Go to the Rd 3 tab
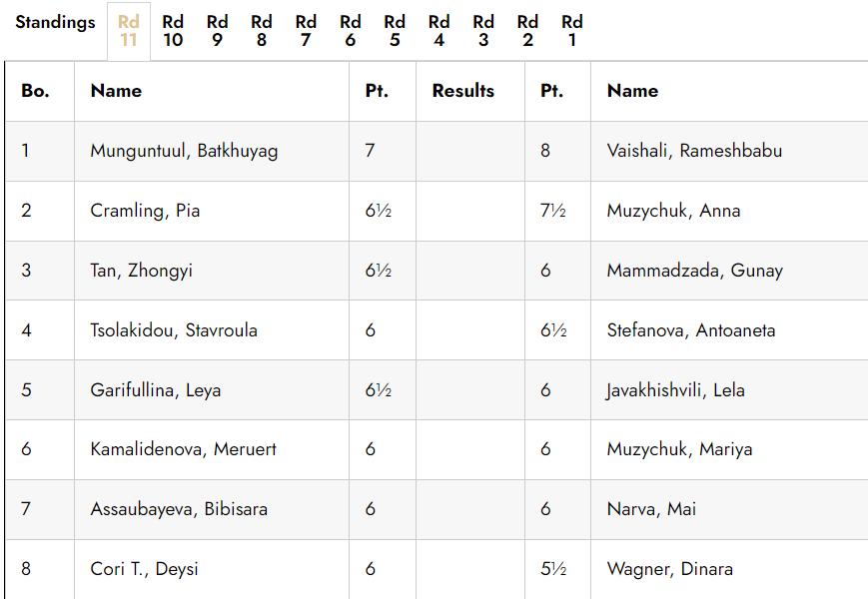Image resolution: width=868 pixels, height=599 pixels. pyautogui.click(x=483, y=31)
